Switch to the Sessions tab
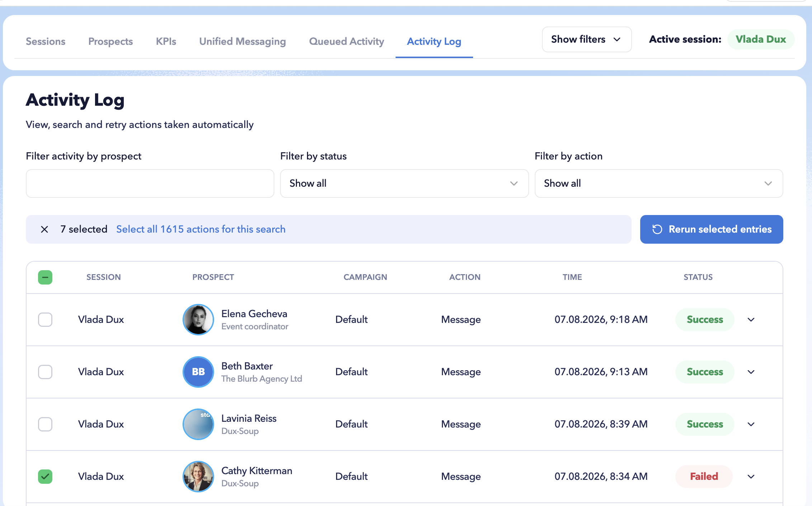Image resolution: width=812 pixels, height=506 pixels. click(46, 42)
